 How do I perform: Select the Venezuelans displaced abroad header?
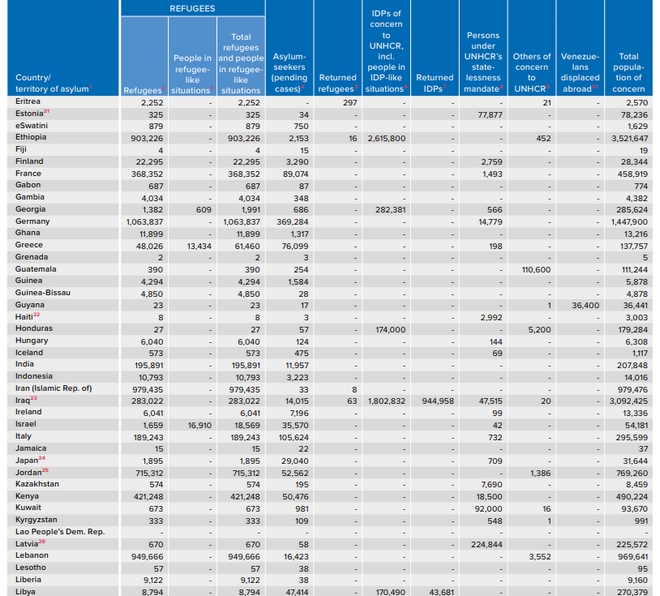pos(580,72)
